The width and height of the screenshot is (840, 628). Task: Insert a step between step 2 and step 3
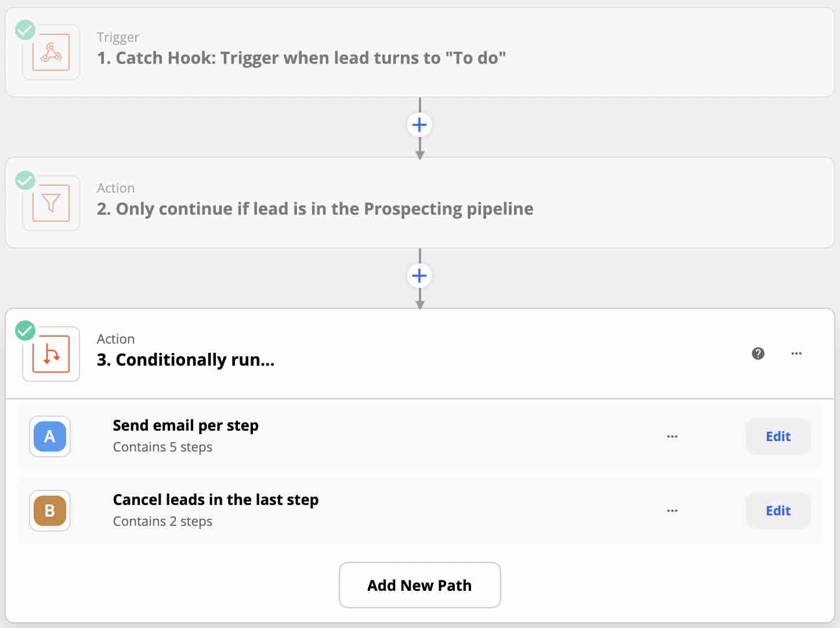tap(419, 276)
